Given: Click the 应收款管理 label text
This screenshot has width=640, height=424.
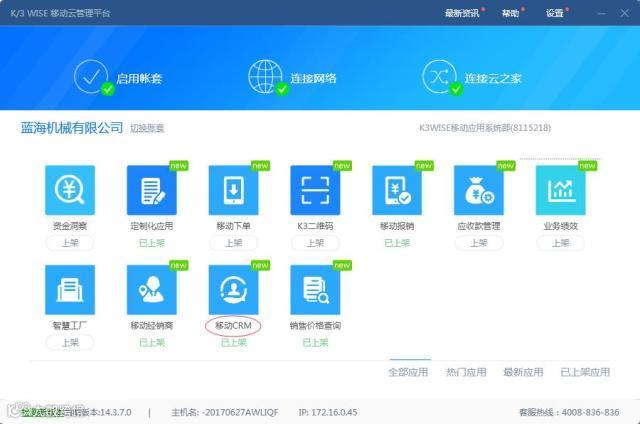Looking at the screenshot, I should pos(479,226).
